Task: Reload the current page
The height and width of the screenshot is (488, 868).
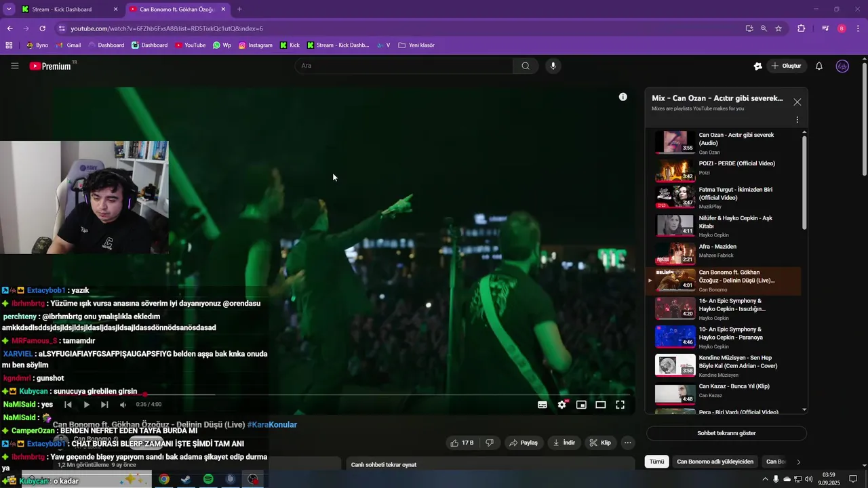Action: (x=42, y=28)
